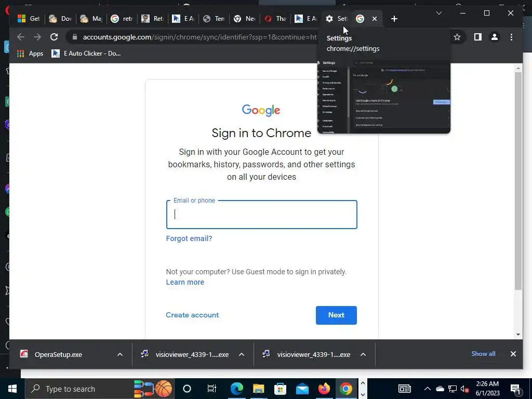The height and width of the screenshot is (399, 532).
Task: Switch to the Microsoft 'Get' tab
Action: [29, 19]
